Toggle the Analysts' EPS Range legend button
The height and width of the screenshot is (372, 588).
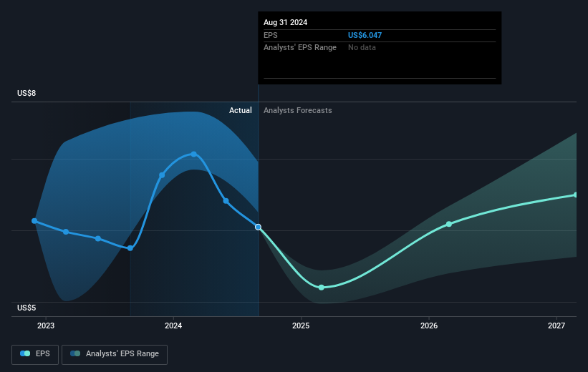(x=115, y=354)
